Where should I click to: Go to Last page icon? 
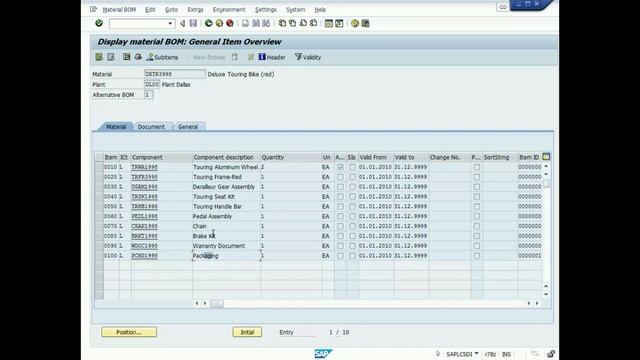[313, 24]
